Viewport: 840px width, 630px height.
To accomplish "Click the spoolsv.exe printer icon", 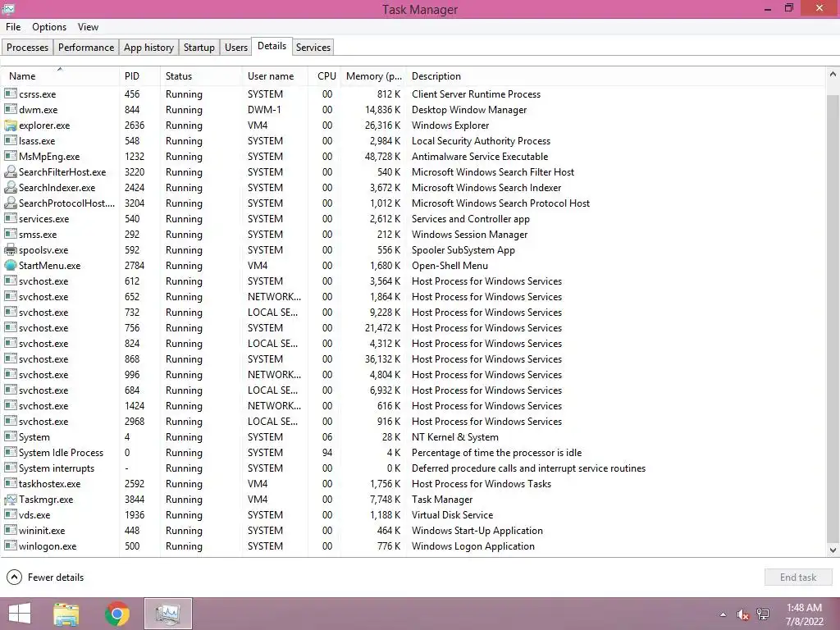I will tap(10, 249).
